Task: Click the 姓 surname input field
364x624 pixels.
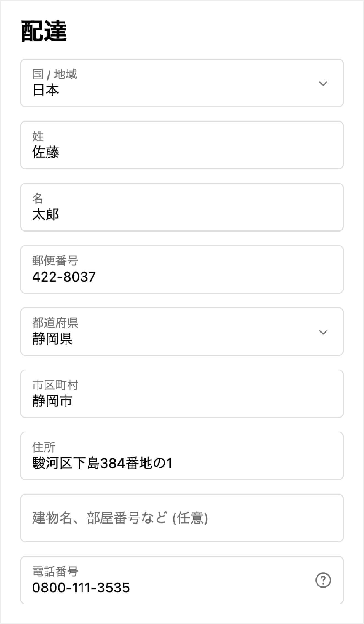Action: click(x=182, y=145)
